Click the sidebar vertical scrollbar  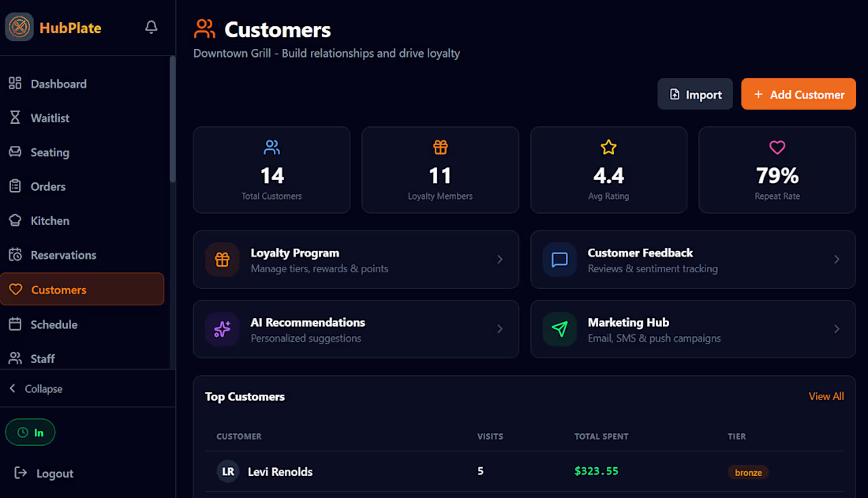[173, 119]
